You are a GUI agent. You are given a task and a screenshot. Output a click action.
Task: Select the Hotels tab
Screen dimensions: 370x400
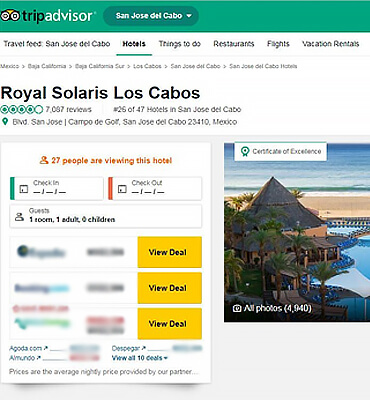[x=134, y=44]
